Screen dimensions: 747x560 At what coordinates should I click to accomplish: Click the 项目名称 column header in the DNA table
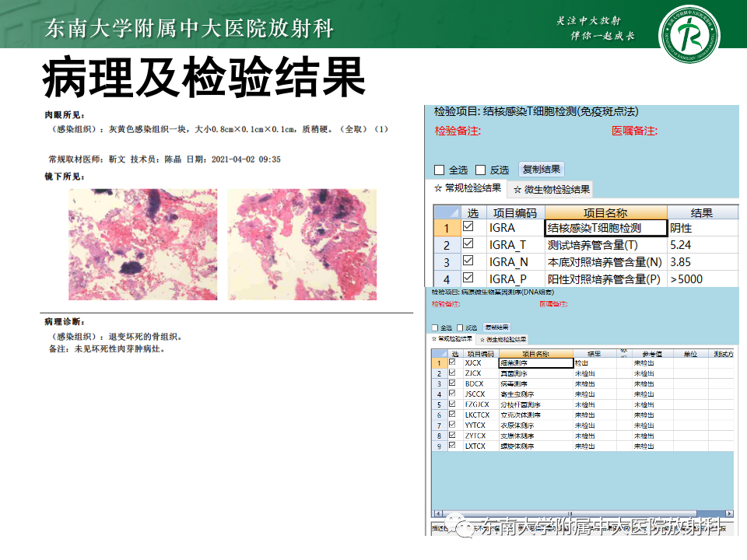pyautogui.click(x=536, y=354)
